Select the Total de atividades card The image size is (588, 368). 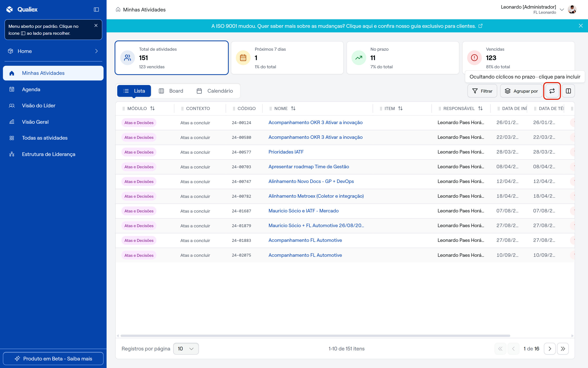(171, 58)
